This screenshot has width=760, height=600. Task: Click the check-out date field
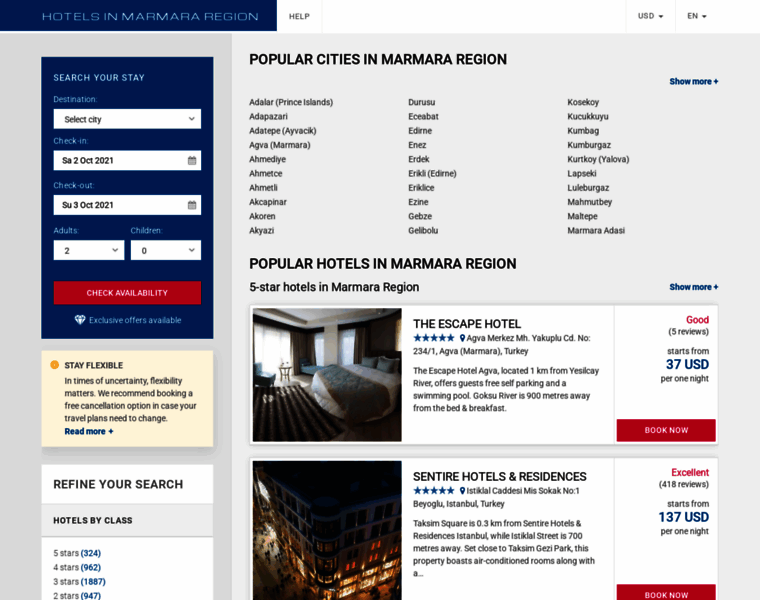[127, 205]
